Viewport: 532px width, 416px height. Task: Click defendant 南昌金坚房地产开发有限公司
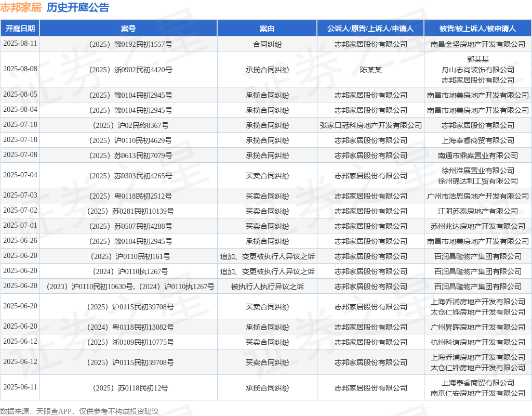point(478,44)
